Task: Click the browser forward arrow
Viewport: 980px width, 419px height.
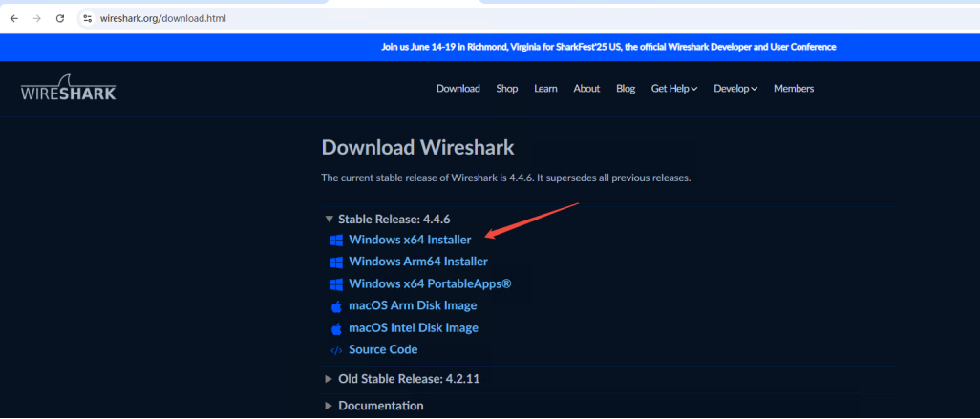Action: click(x=37, y=19)
